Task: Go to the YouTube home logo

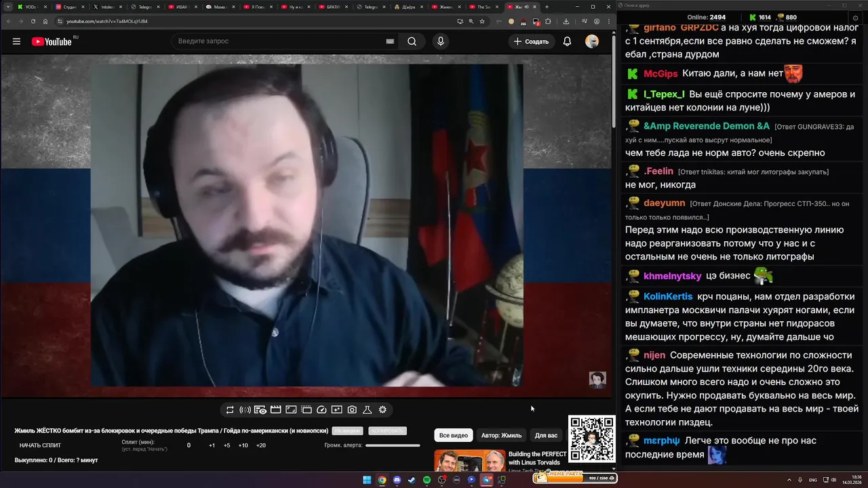Action: point(52,41)
